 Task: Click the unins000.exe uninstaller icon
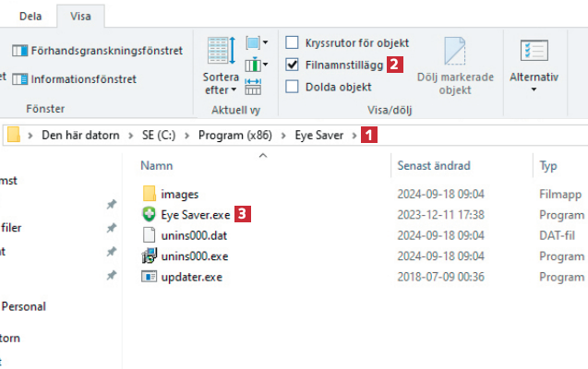150,256
